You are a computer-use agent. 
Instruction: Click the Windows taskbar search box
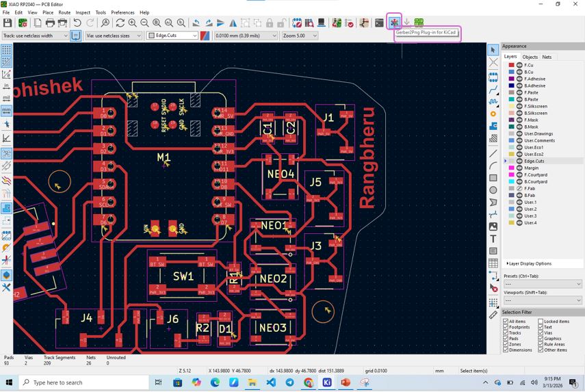[x=84, y=382]
